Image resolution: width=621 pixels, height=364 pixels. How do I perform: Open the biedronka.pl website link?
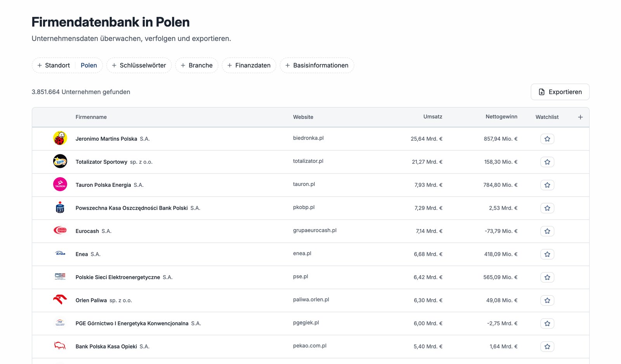point(308,138)
